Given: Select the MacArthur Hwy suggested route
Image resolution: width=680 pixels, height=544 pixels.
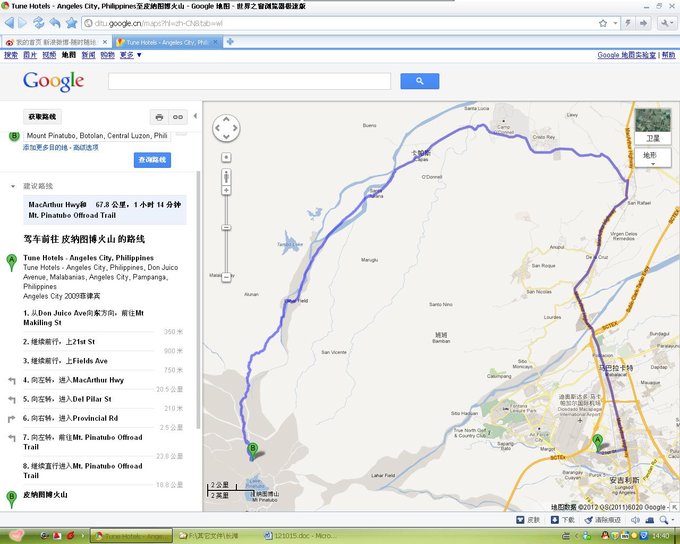Looking at the screenshot, I should [x=105, y=210].
